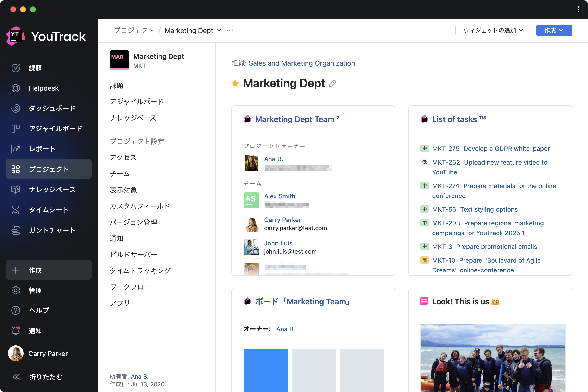
Task: Open List of tasks widget title
Action: coord(454,119)
